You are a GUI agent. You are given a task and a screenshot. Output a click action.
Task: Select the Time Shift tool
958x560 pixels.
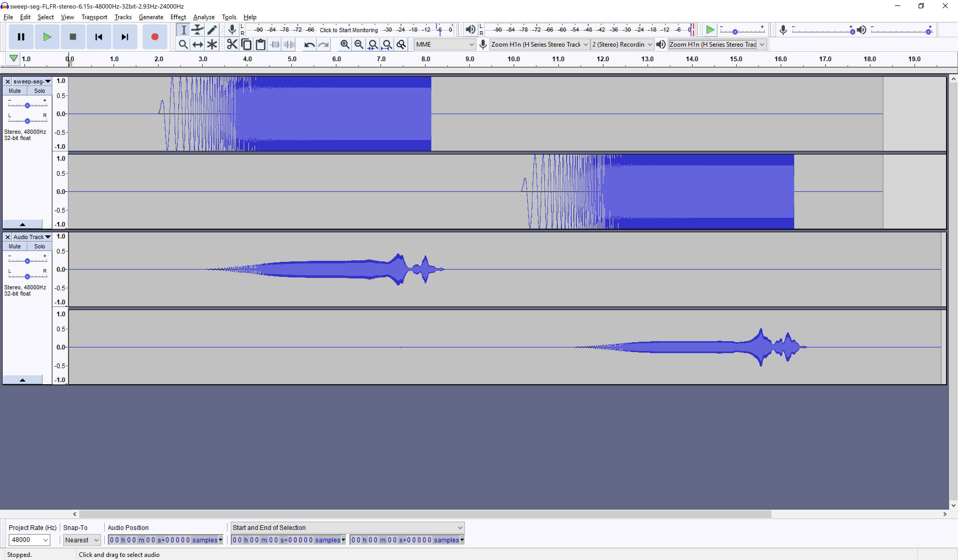pos(197,45)
